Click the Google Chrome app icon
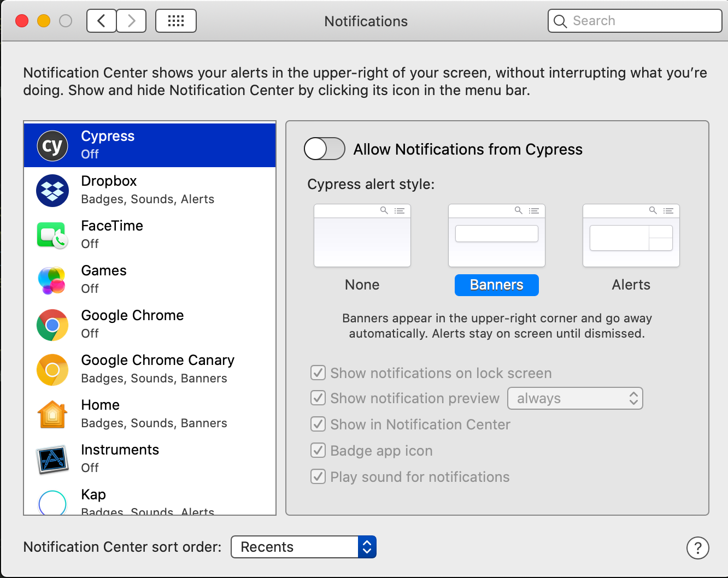The height and width of the screenshot is (578, 728). 52,325
